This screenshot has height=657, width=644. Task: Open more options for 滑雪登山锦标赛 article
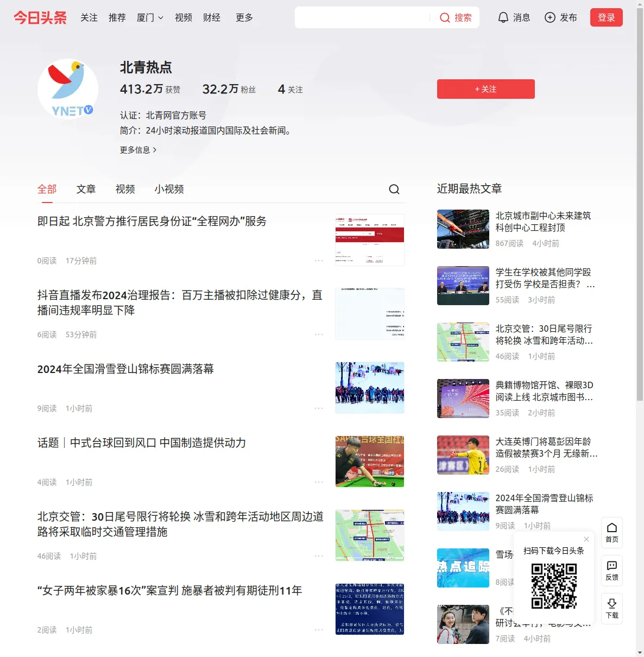pyautogui.click(x=319, y=408)
